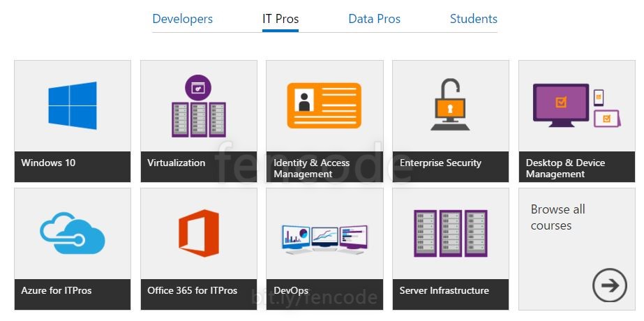Viewport: 644px width, 321px height.
Task: Click the Server Infrastructure racks icon
Action: coord(450,233)
